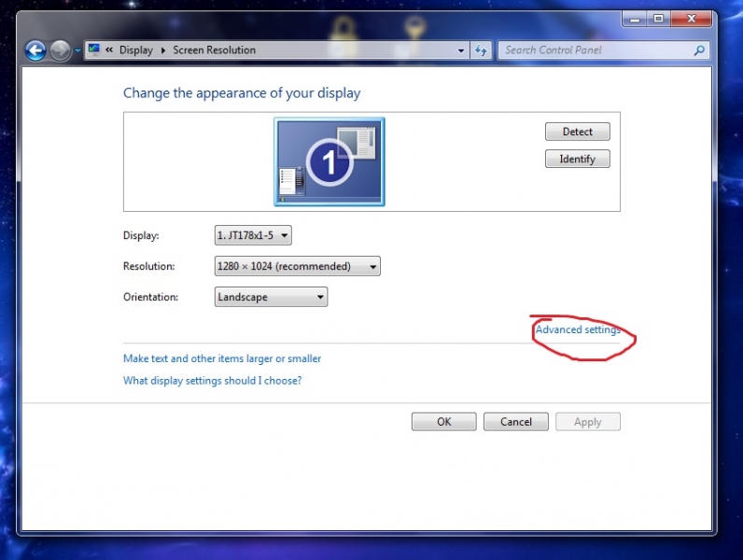
Task: Click the Back navigation arrow button
Action: pyautogui.click(x=35, y=50)
